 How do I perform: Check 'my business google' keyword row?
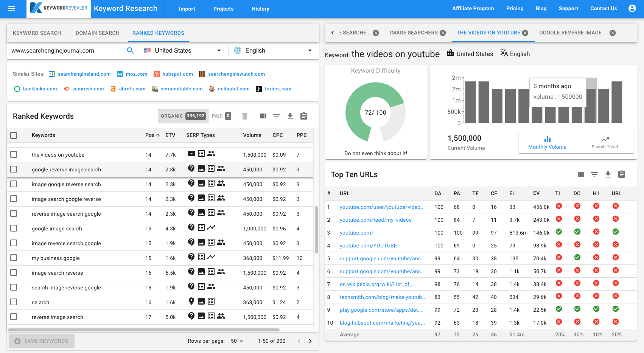point(14,258)
